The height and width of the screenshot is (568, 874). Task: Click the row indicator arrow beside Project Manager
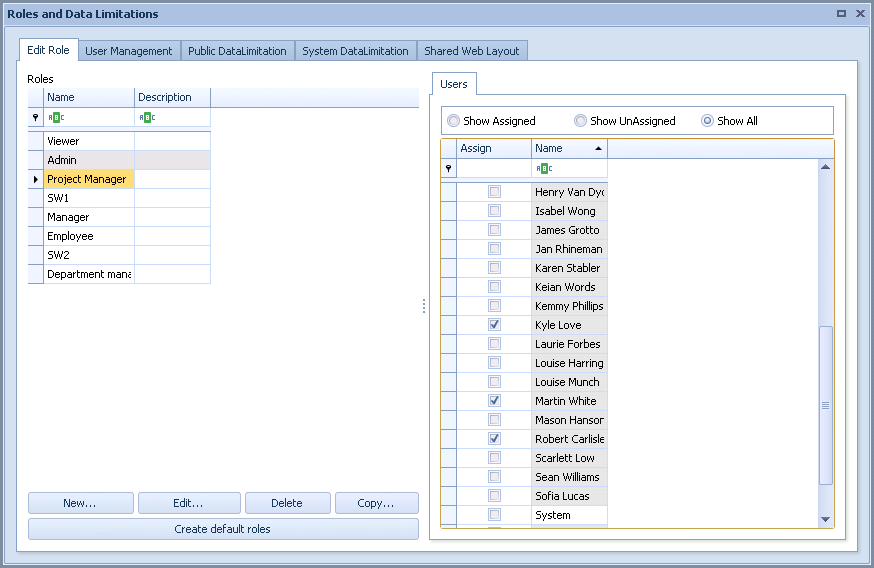tap(36, 179)
